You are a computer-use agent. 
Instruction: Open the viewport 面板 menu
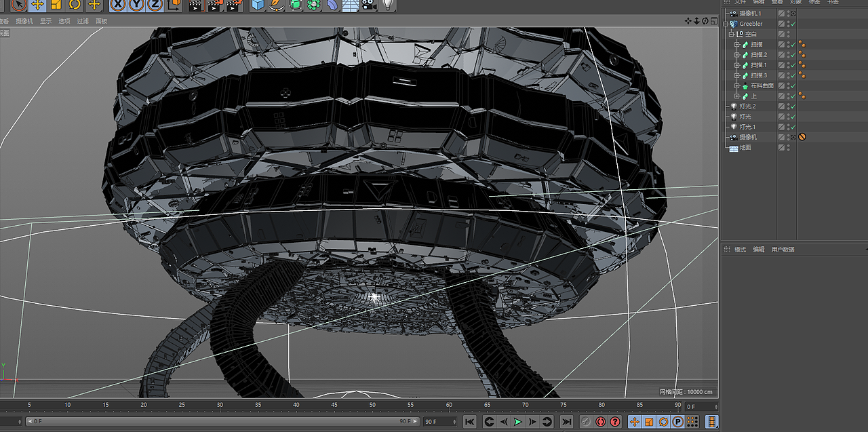coord(101,21)
